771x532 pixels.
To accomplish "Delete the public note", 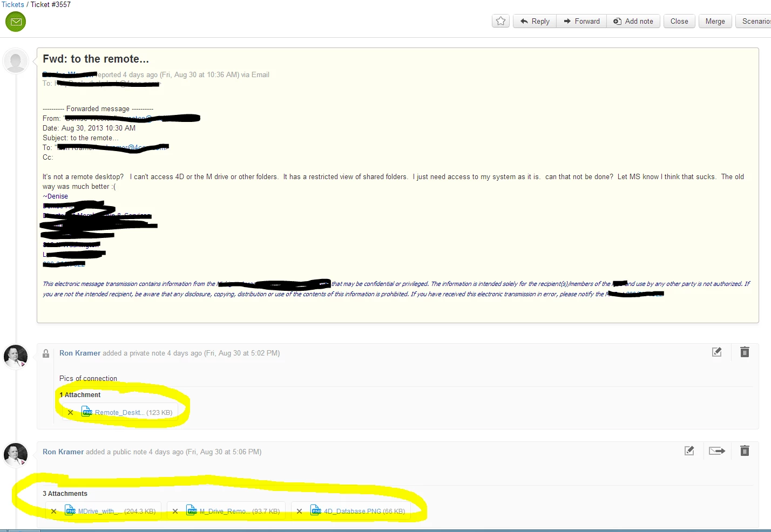I will point(745,451).
